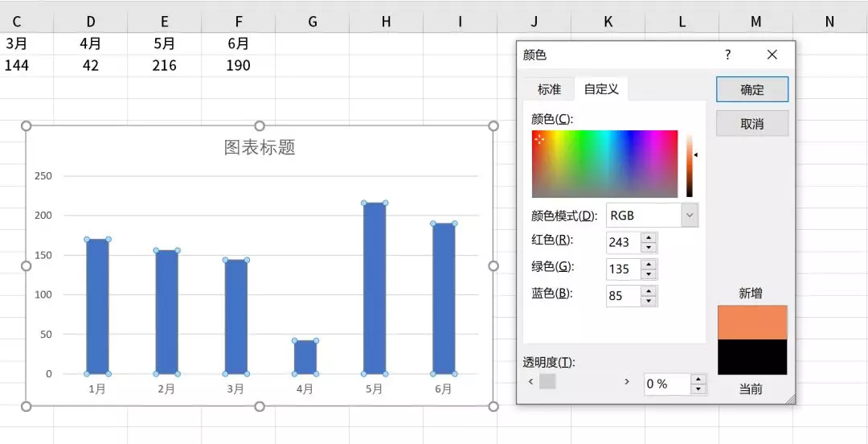Click cell containing 6月 in row one
The height and width of the screenshot is (444, 868).
[238, 43]
